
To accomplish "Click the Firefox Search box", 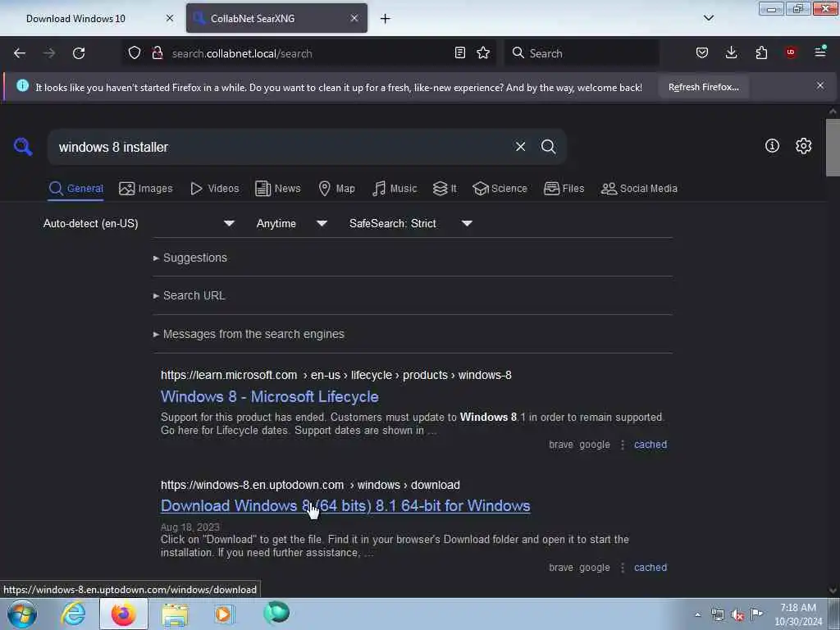I will pyautogui.click(x=582, y=53).
